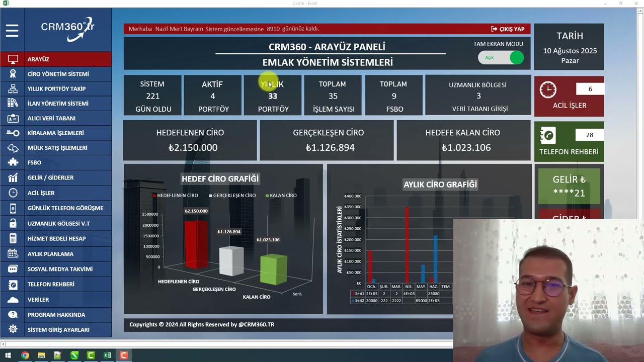Click the ACİL İŞLER red card label

[570, 106]
